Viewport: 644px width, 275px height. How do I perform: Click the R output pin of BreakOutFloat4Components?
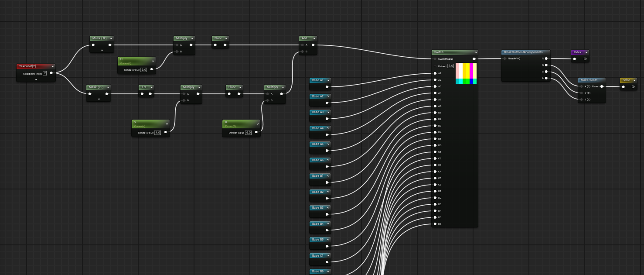[546, 58]
